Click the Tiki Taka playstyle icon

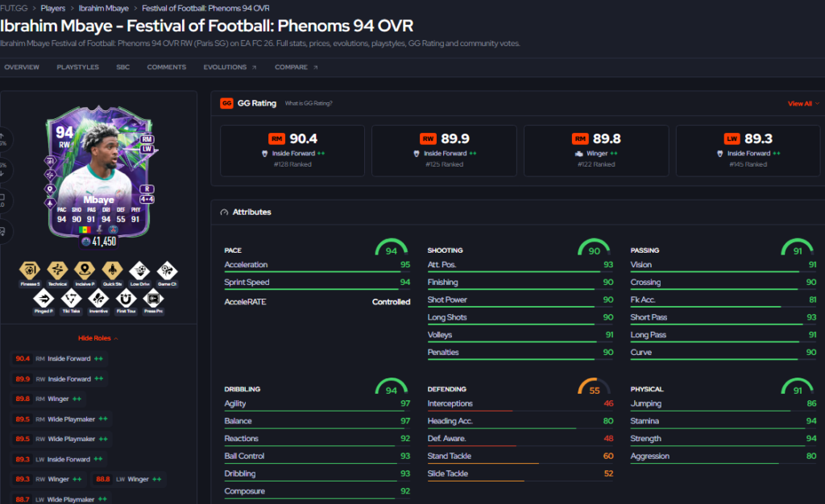71,299
